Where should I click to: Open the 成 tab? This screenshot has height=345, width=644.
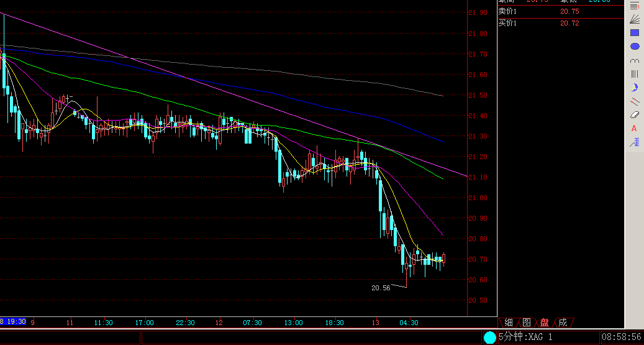tap(562, 323)
